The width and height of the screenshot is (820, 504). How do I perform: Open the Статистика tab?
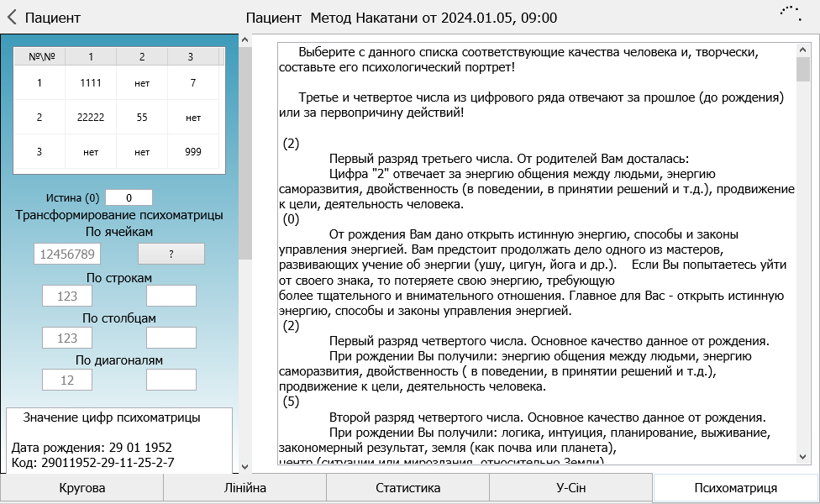click(407, 488)
